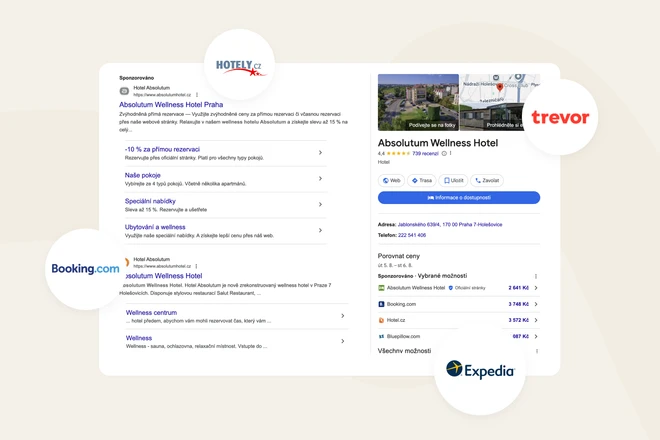Viewport: 660px width, 440px height.
Task: Click the Web button
Action: [x=391, y=181]
